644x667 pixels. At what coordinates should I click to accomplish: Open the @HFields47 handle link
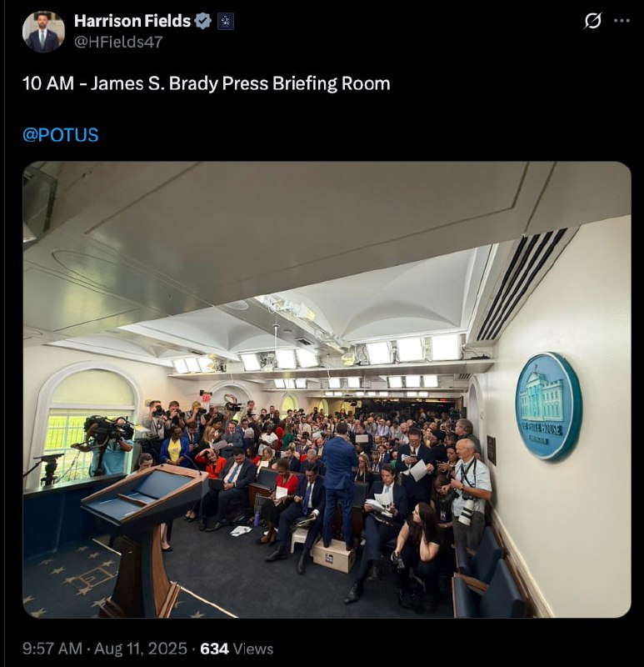[x=118, y=42]
